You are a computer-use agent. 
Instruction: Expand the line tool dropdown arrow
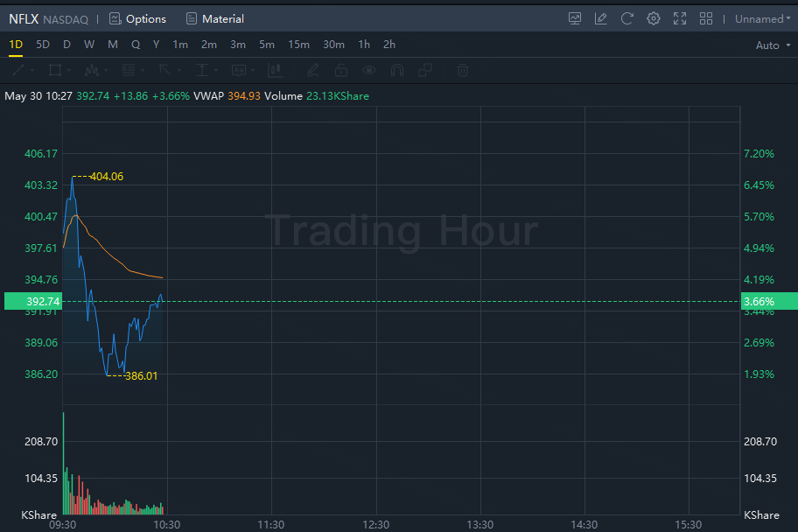pyautogui.click(x=32, y=71)
